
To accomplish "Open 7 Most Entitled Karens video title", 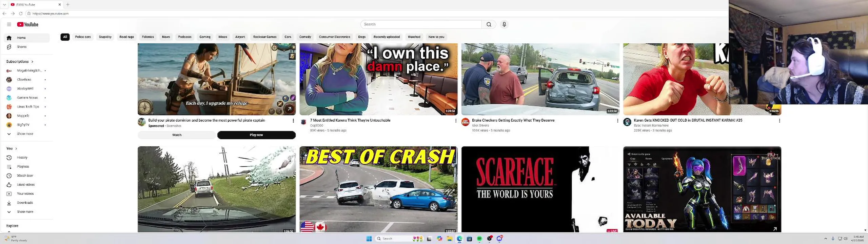I will coord(350,120).
